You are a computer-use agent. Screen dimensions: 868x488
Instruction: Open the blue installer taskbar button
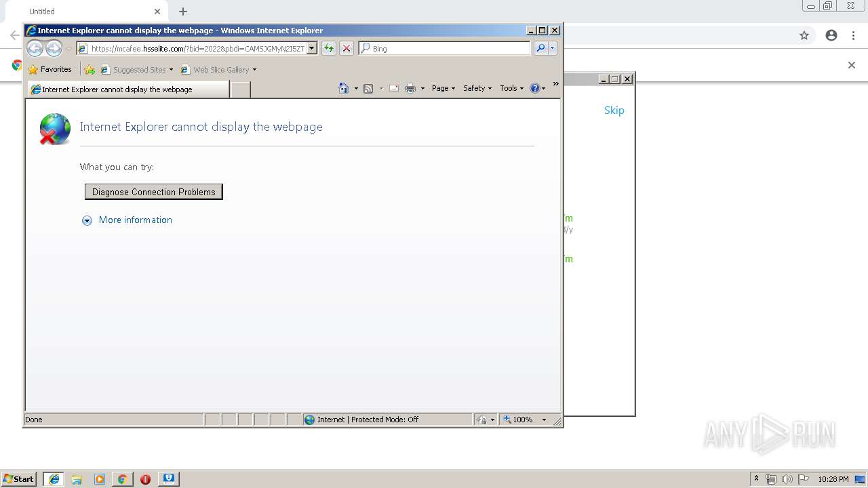pyautogui.click(x=169, y=479)
